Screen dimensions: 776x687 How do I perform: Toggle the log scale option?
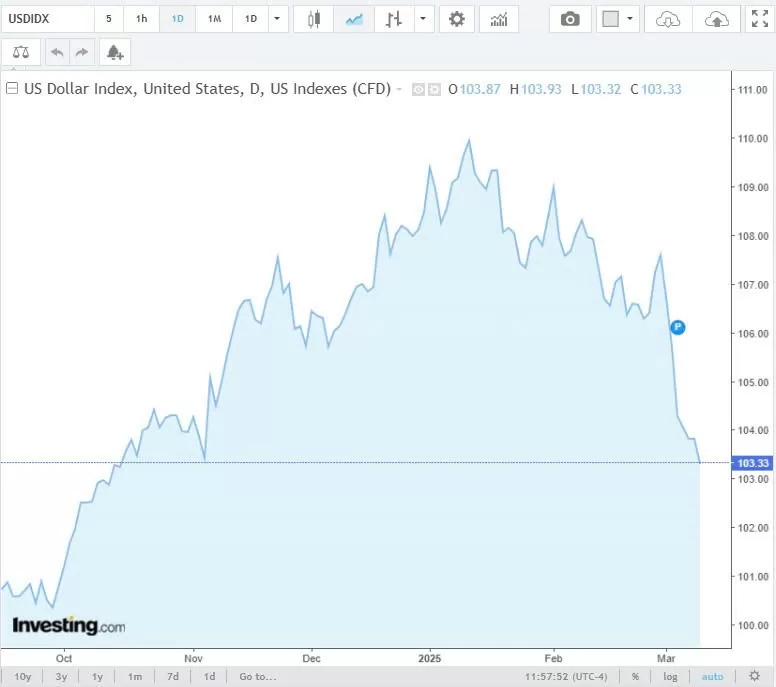coord(670,677)
